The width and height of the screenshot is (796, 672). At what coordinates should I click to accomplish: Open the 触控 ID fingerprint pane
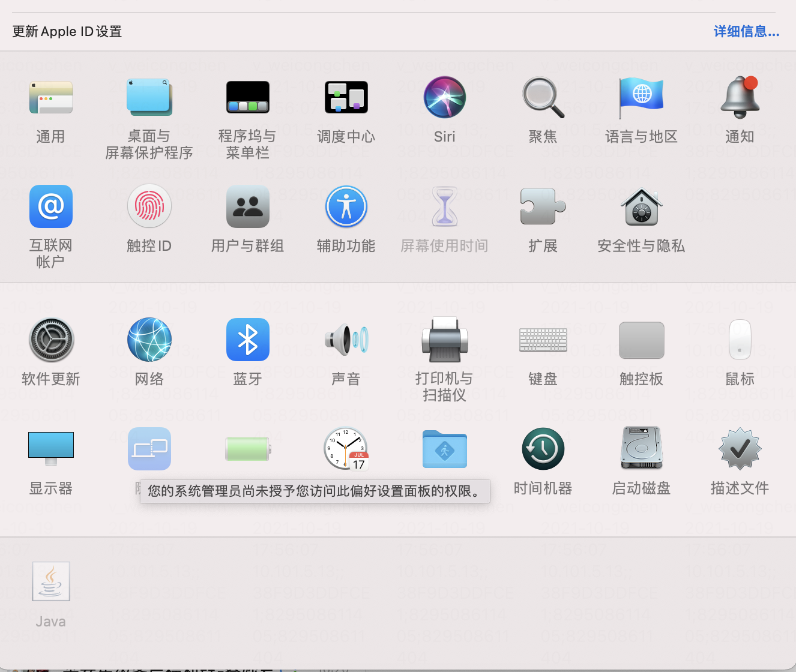pos(149,207)
